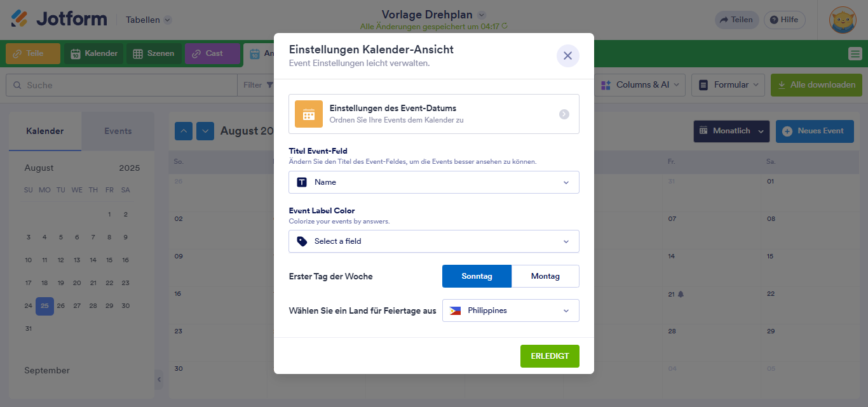
Task: Switch to the Szenen tab
Action: (154, 54)
